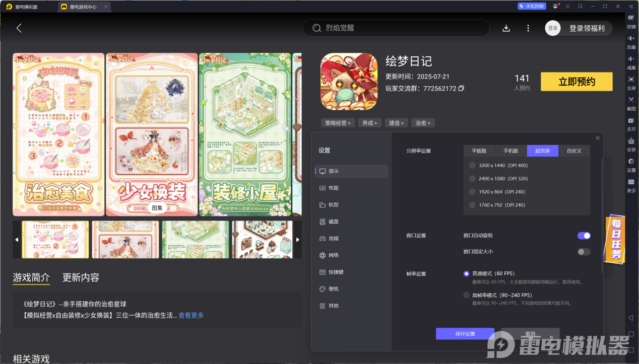Click the user account icon in title bar
Viewport: 639px width, 364px height.
[x=555, y=6]
